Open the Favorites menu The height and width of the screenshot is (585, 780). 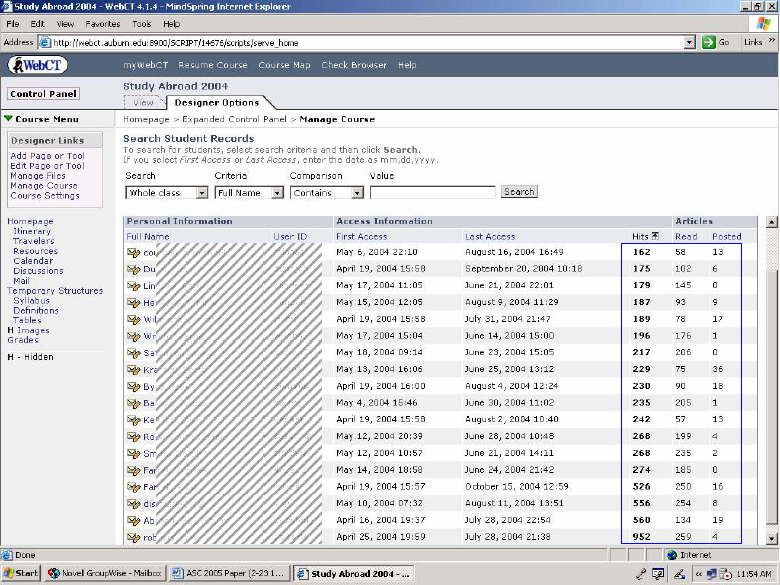tap(102, 24)
